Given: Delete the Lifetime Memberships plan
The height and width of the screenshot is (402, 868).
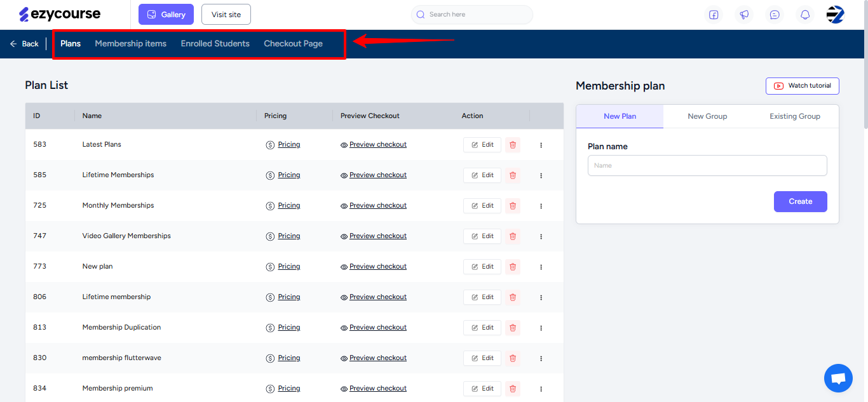Looking at the screenshot, I should [x=513, y=175].
